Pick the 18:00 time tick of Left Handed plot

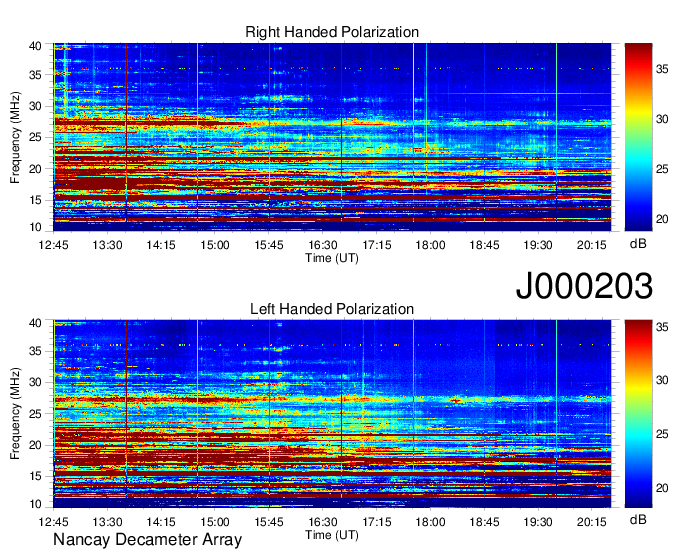(430, 522)
